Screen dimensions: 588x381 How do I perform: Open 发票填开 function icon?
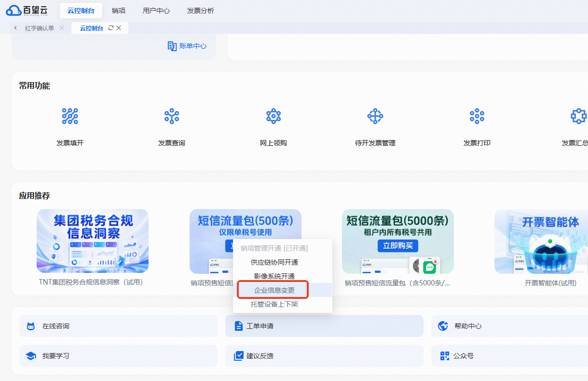click(x=70, y=116)
